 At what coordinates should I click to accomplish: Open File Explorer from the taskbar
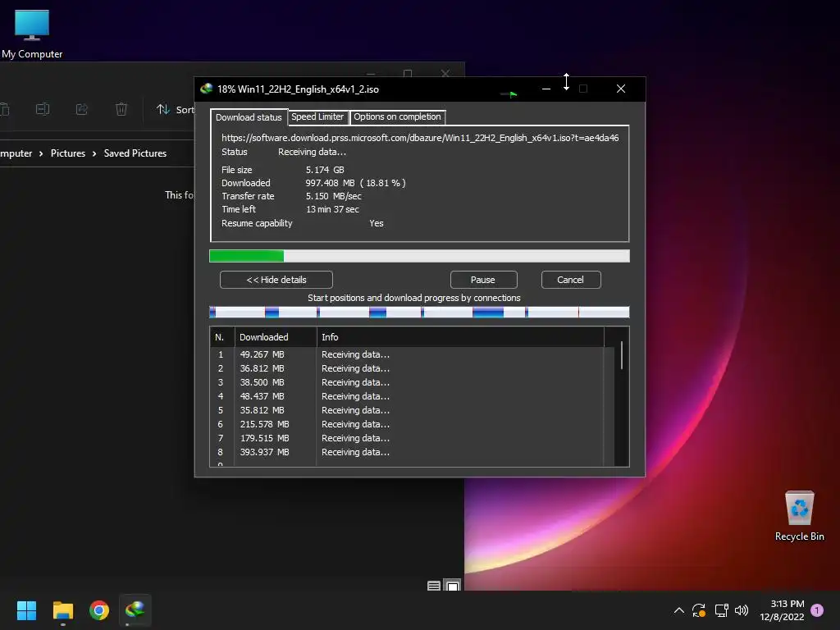tap(63, 610)
